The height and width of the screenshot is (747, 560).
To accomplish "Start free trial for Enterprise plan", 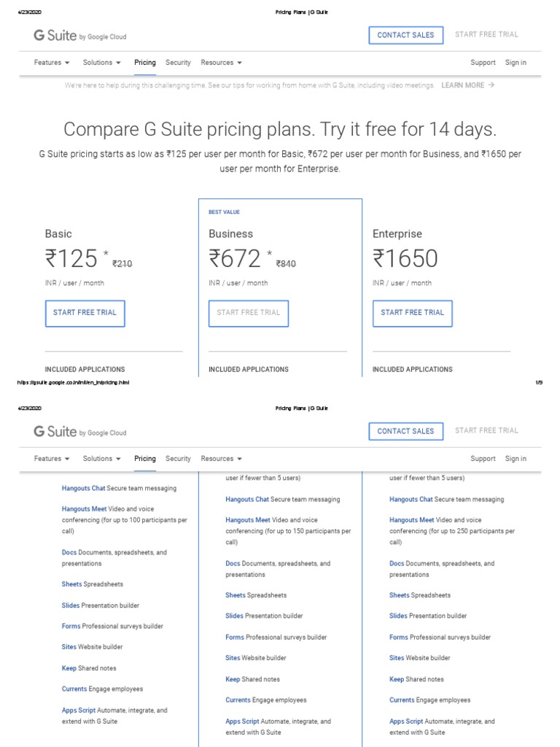I will point(412,313).
